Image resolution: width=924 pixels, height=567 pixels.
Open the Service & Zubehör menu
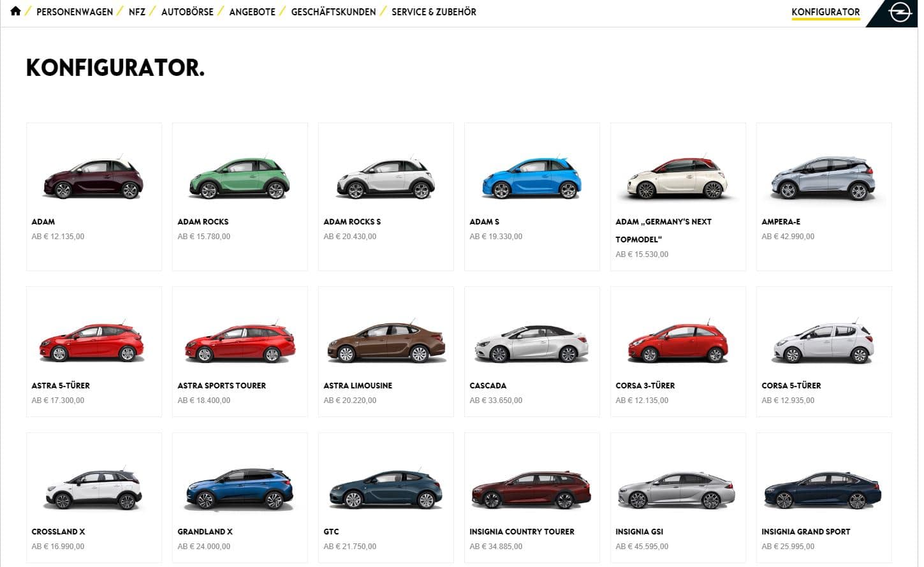pyautogui.click(x=434, y=11)
